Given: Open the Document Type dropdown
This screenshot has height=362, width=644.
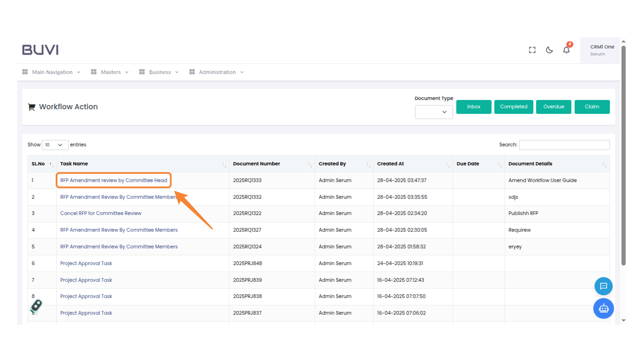Looking at the screenshot, I should (434, 112).
